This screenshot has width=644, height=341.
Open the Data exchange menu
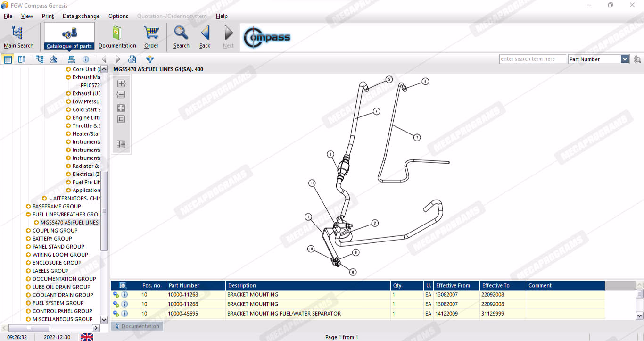[81, 16]
